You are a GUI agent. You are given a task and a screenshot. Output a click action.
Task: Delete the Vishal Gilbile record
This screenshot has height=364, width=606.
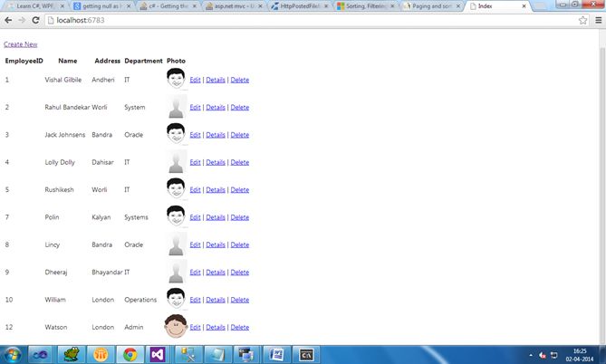point(240,80)
